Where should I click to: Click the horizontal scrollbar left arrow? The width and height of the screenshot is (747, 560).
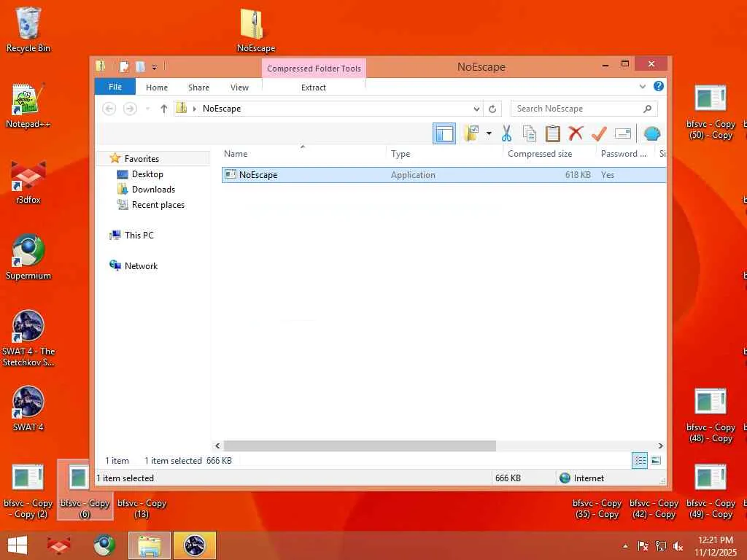217,446
